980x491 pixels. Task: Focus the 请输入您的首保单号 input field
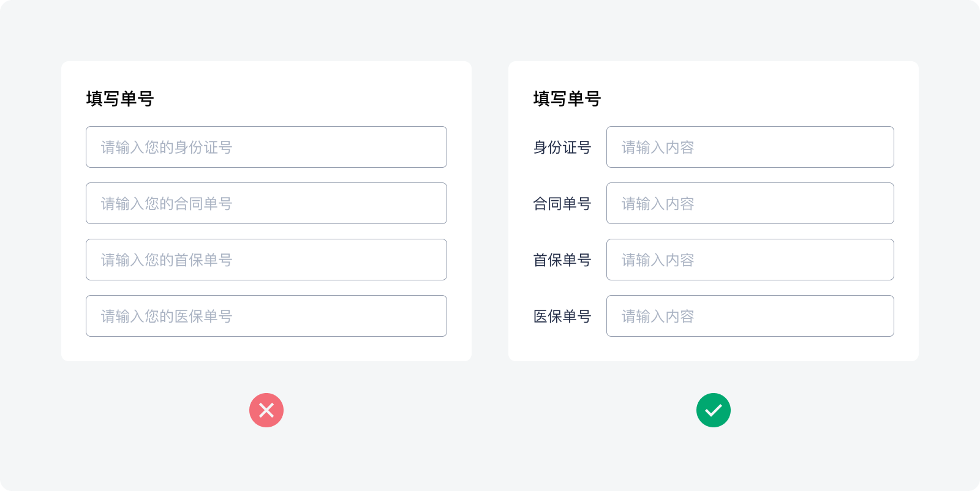click(266, 260)
